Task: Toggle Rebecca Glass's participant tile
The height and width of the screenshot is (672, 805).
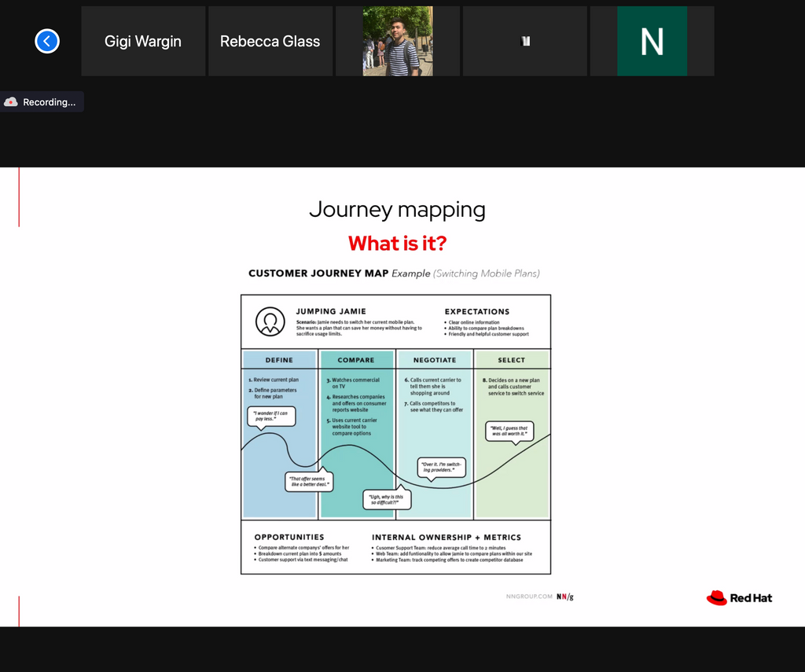Action: tap(270, 41)
